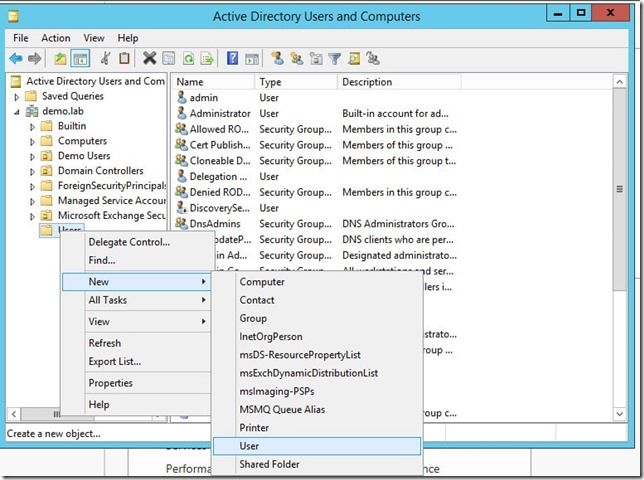Click the Refresh icon in the toolbar

(x=187, y=59)
